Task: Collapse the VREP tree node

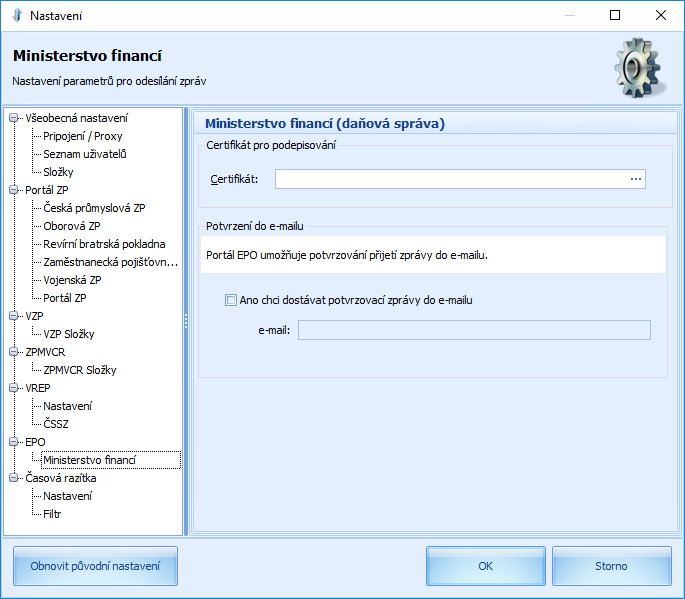Action: click(x=14, y=388)
